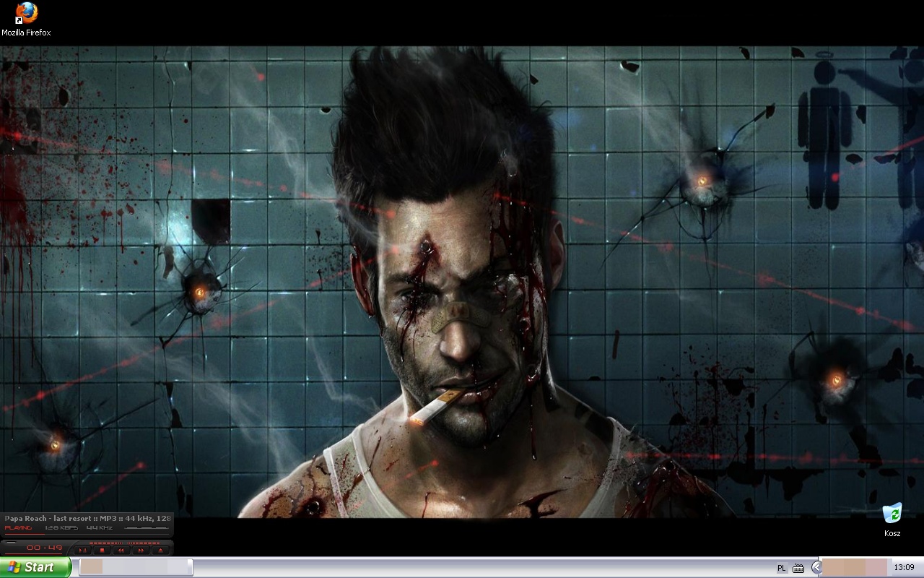Click the small bar button above the timer
The height and width of the screenshot is (578, 924).
11,543
